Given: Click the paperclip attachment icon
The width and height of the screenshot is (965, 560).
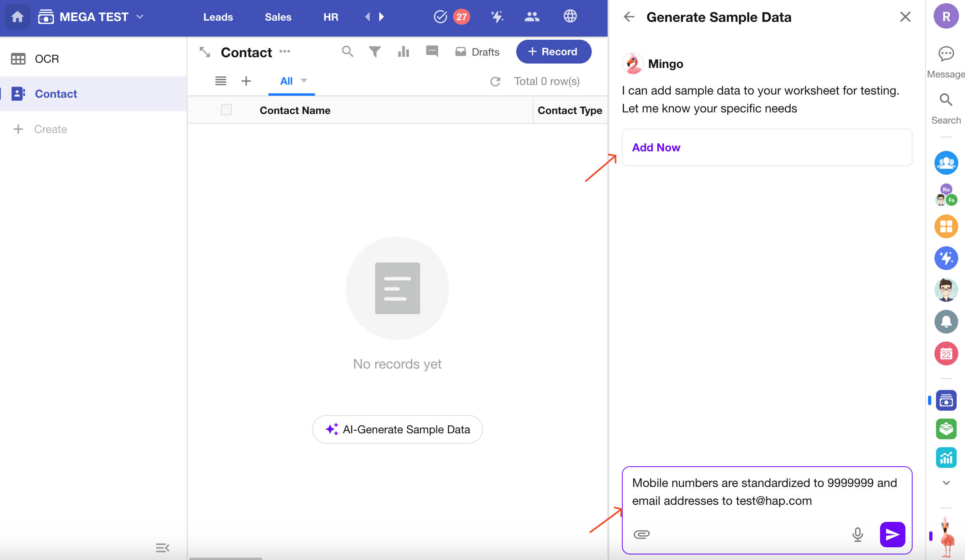Looking at the screenshot, I should click(x=641, y=534).
